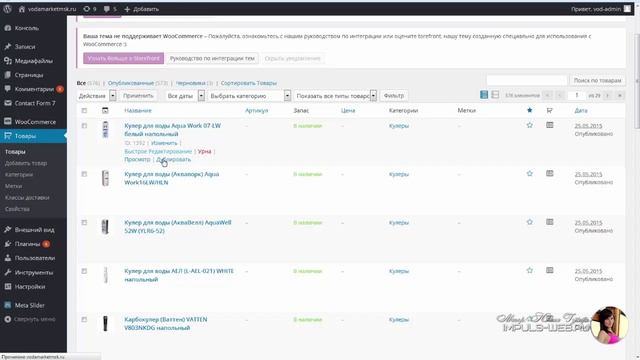Toggle select-all checkbox in table header
Viewport: 640px width, 360px height.
84,111
